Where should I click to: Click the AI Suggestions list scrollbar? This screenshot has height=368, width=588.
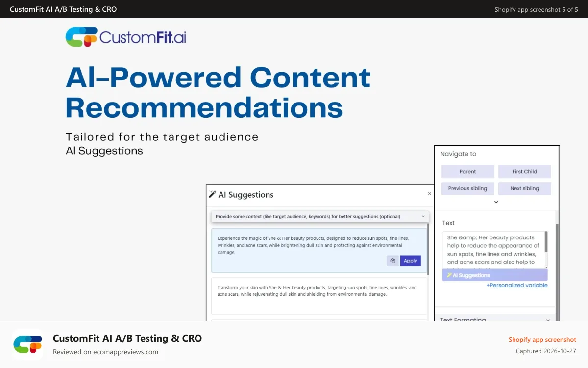tap(428, 249)
